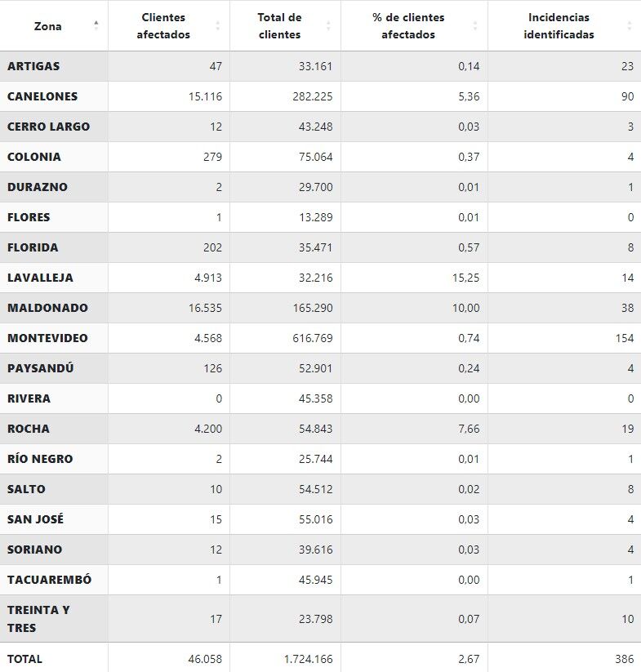Click sort arrows in % de clientes afectados header
The image size is (641, 672).
pyautogui.click(x=475, y=26)
